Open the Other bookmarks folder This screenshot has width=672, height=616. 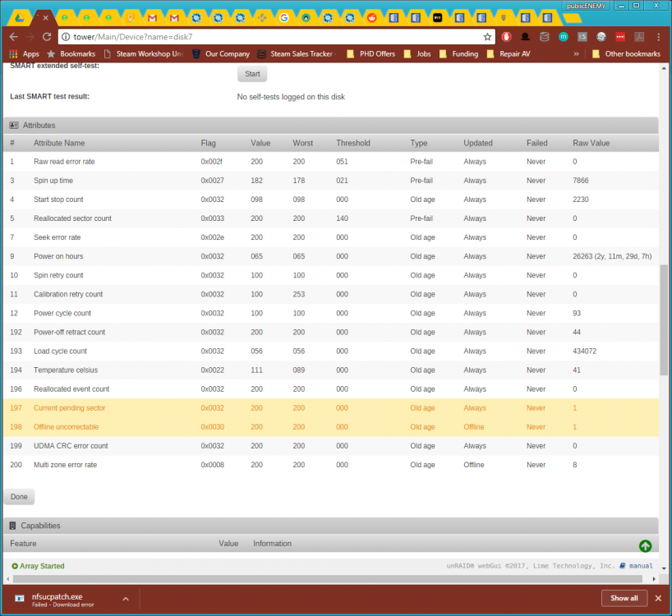[x=626, y=54]
